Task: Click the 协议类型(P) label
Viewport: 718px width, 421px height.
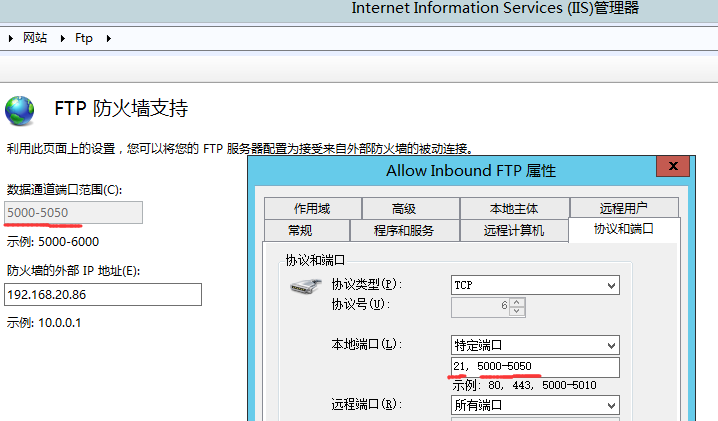Action: [366, 284]
